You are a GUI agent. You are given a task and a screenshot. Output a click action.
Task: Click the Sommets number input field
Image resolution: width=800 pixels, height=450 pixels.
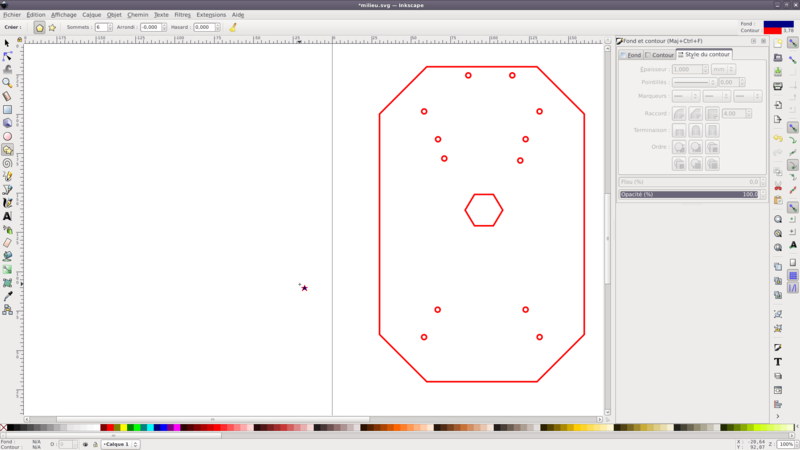coord(102,28)
